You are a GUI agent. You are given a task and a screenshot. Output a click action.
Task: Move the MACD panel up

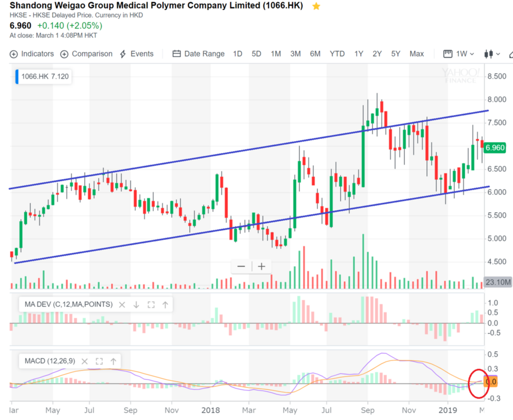tap(113, 361)
